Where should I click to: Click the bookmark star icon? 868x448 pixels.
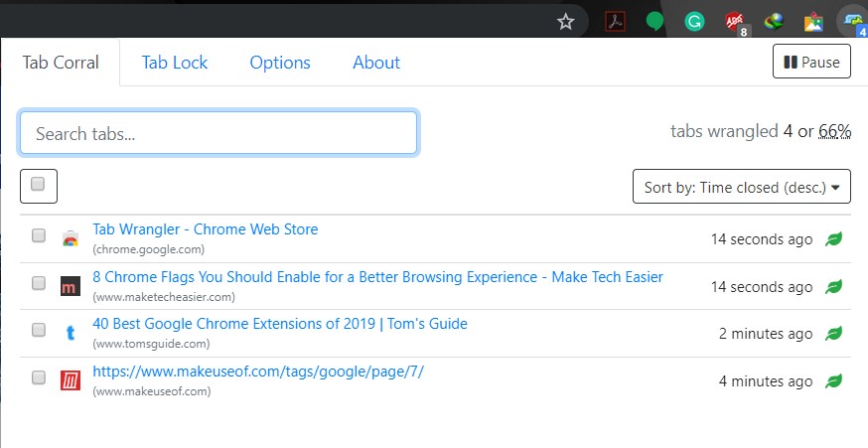pyautogui.click(x=565, y=22)
